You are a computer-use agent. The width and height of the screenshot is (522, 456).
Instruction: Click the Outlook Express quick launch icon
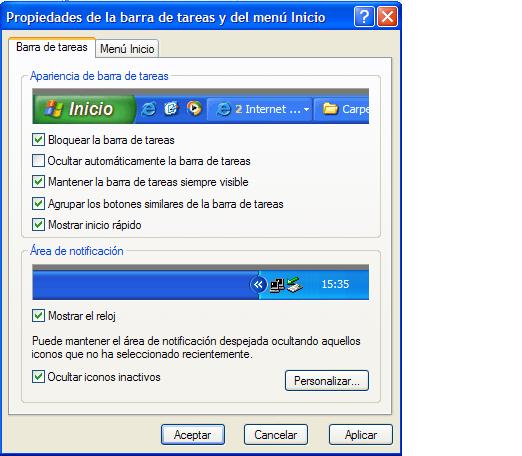pyautogui.click(x=171, y=108)
